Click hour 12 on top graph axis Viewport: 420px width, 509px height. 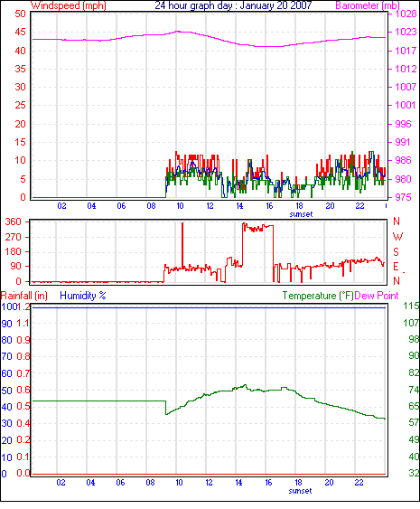pos(210,206)
